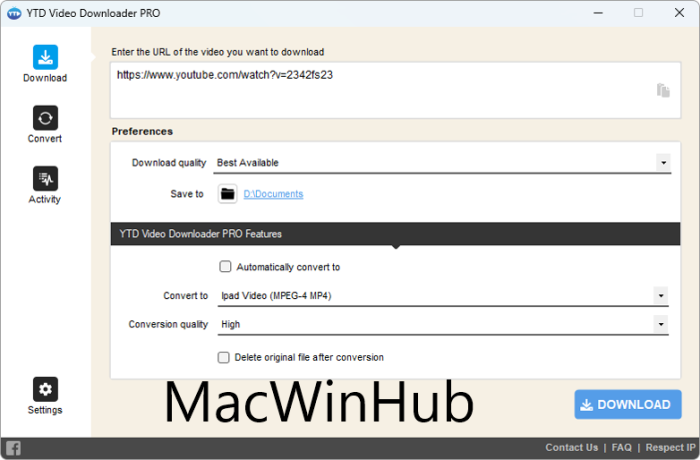Viewport: 700px width, 460px height.
Task: Tick Delete original file after conversion
Action: (224, 357)
